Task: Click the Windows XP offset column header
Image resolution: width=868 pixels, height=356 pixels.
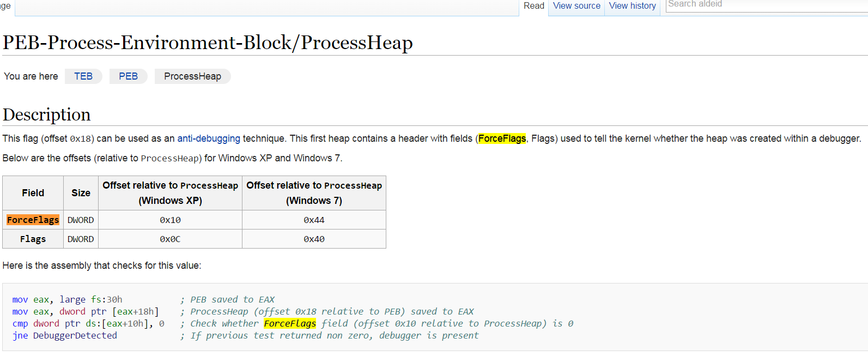Action: 170,193
